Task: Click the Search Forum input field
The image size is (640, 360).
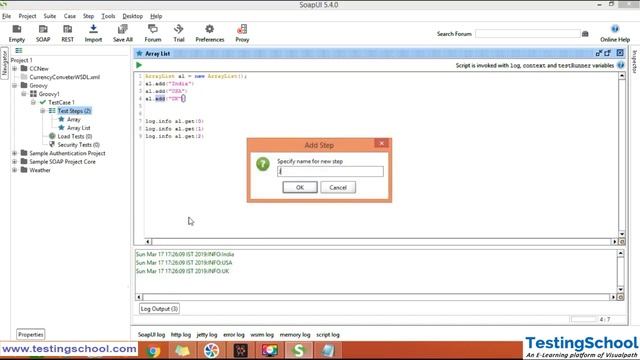Action: (x=528, y=34)
